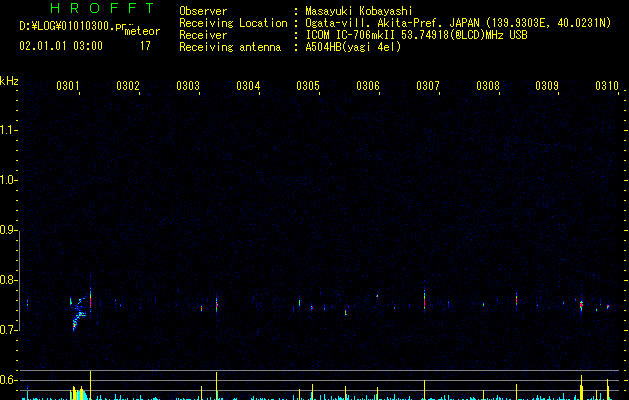Click the 0.9 kHz frequency tick label
The image size is (629, 400).
pyautogui.click(x=7, y=230)
